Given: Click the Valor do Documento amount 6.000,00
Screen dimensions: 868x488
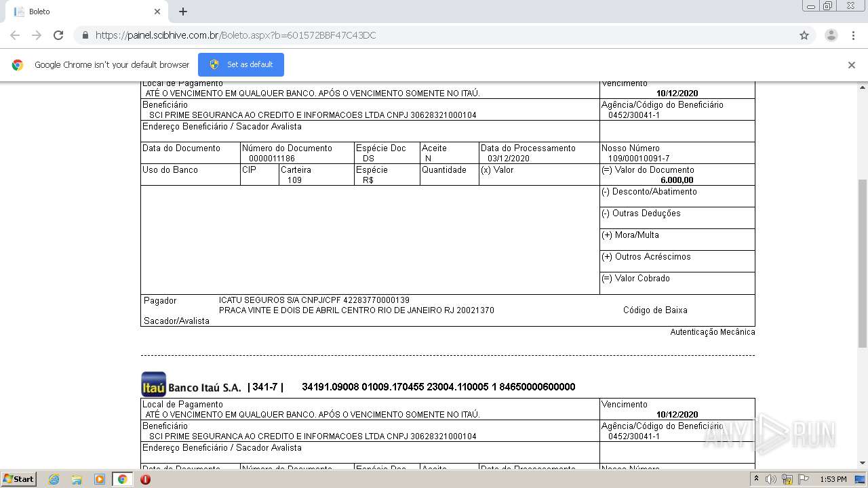Looking at the screenshot, I should (x=677, y=180).
